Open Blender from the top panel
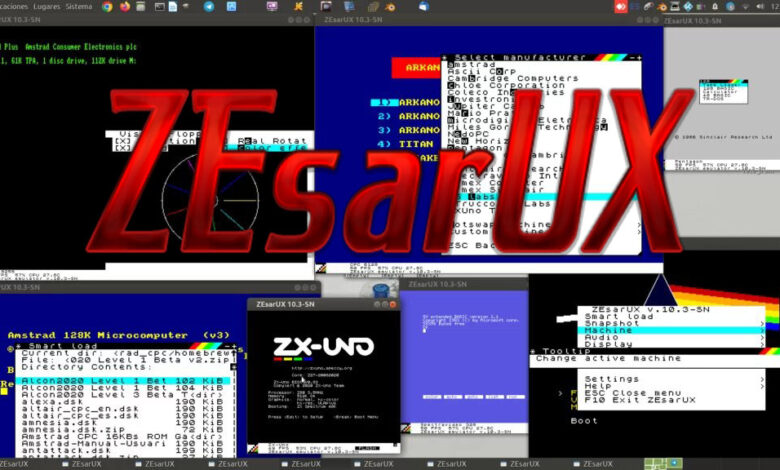The image size is (780, 470). coord(390,7)
